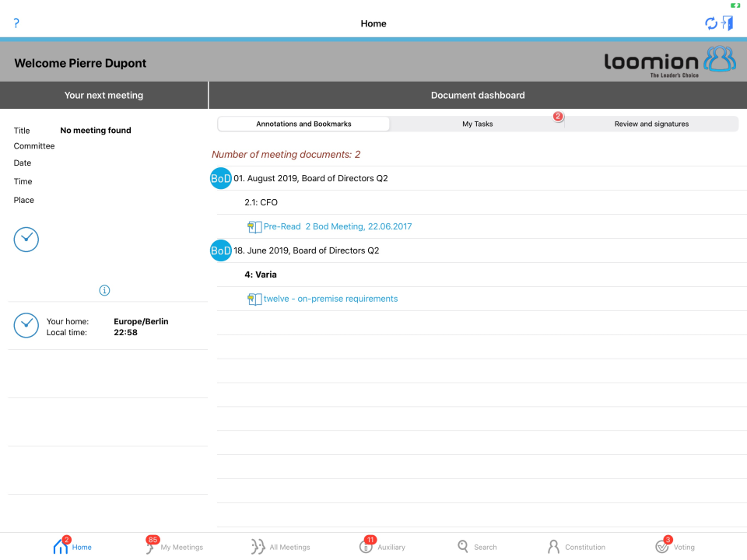
Task: Open Constitution from the bottom navigation
Action: pyautogui.click(x=577, y=546)
